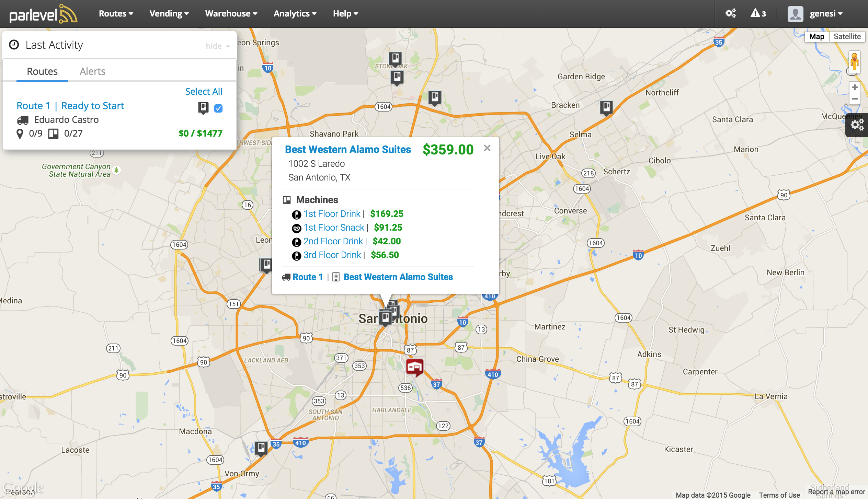The image size is (868, 499).
Task: Open the Help dropdown menu
Action: coord(345,14)
